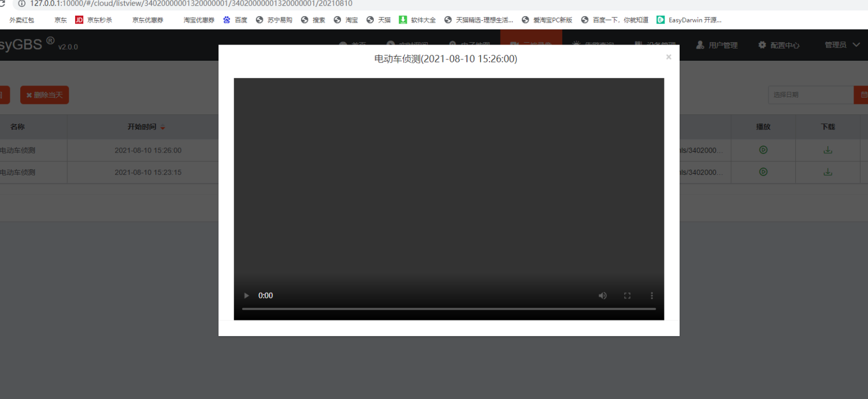Screen dimensions: 868x399
Task: Play the 15:26:00 recording from the table
Action: click(x=763, y=150)
